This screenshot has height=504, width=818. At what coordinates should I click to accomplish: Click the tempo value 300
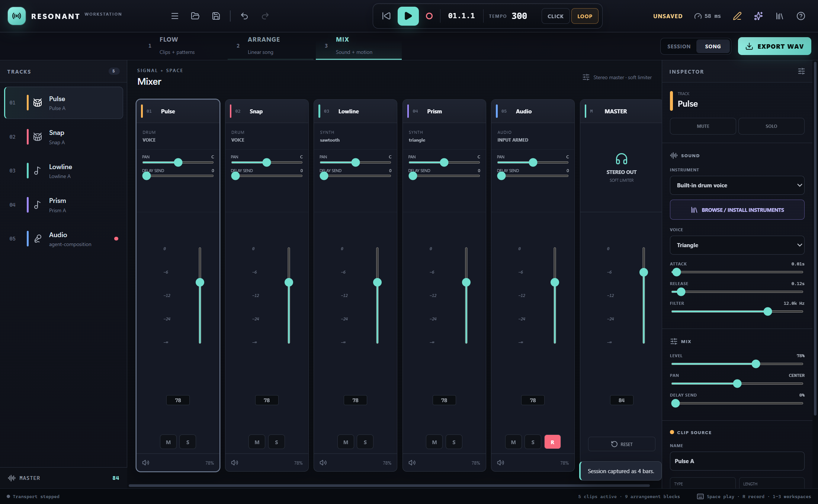[x=519, y=16]
